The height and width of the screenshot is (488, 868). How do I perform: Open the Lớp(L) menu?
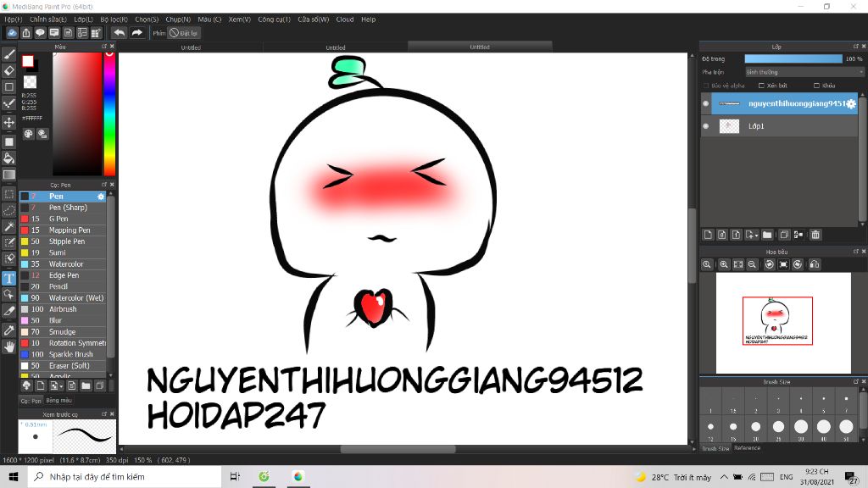pos(84,19)
